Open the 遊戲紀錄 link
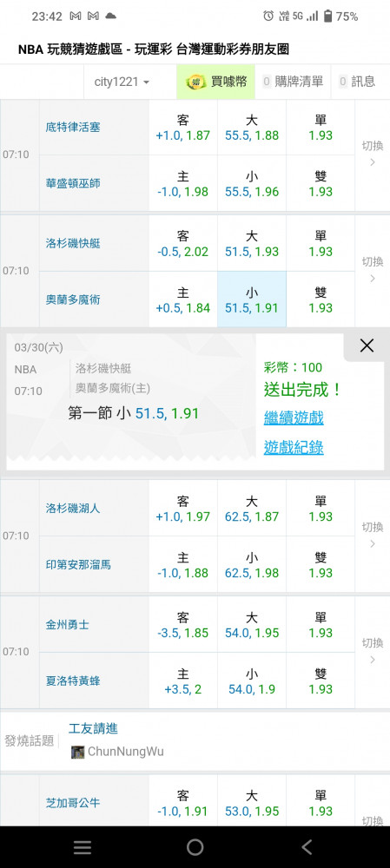This screenshot has height=868, width=390. click(x=294, y=447)
